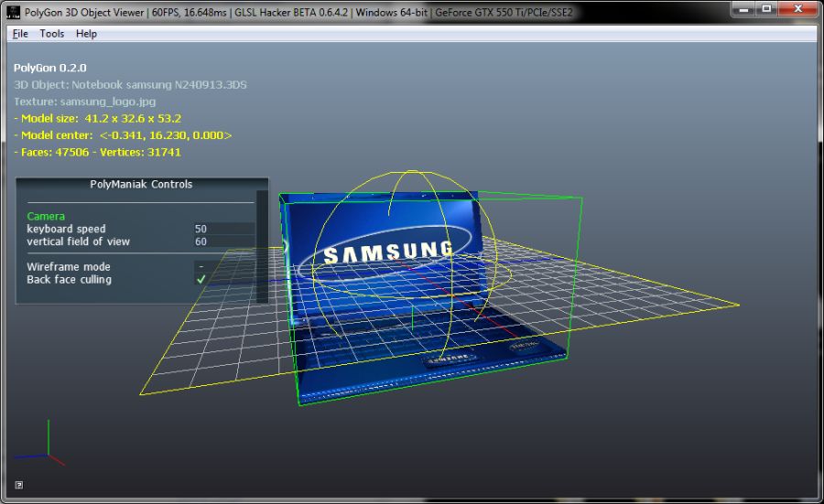Click the Texture: samsung_logo.jpg line
This screenshot has height=504, width=824.
pos(84,102)
